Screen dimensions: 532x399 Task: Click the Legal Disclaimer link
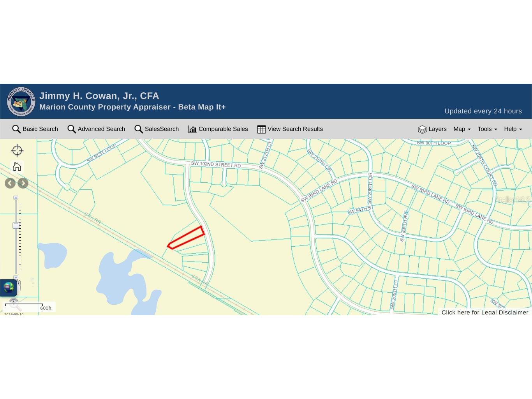click(x=484, y=312)
